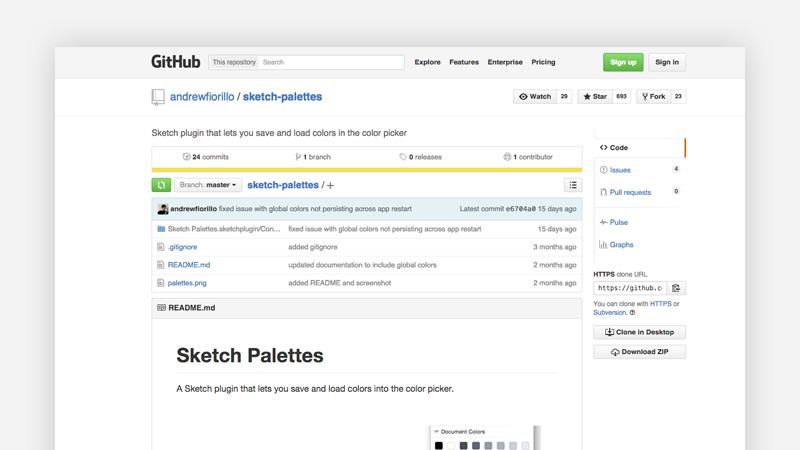
Task: Open the Issues tab
Action: (x=639, y=170)
